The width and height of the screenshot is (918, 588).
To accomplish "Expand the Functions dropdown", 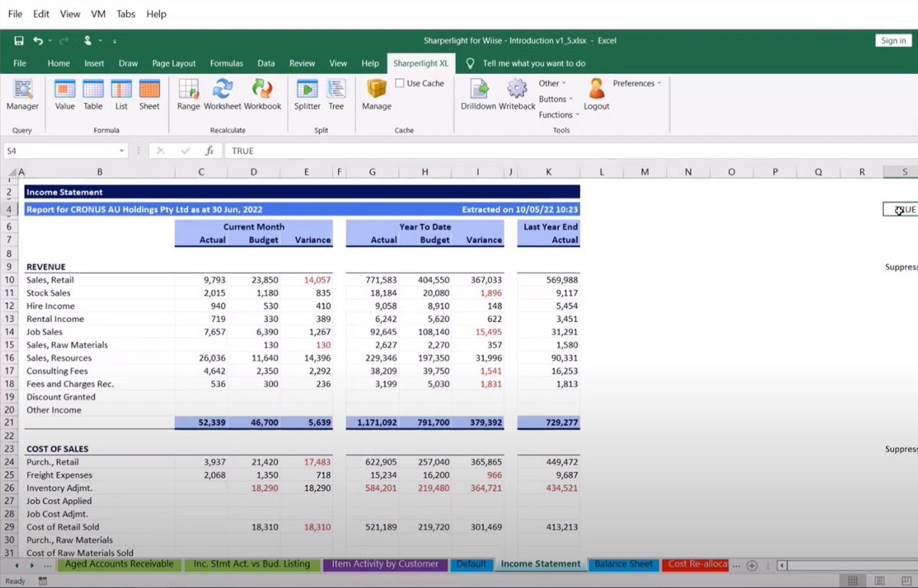I will point(558,115).
